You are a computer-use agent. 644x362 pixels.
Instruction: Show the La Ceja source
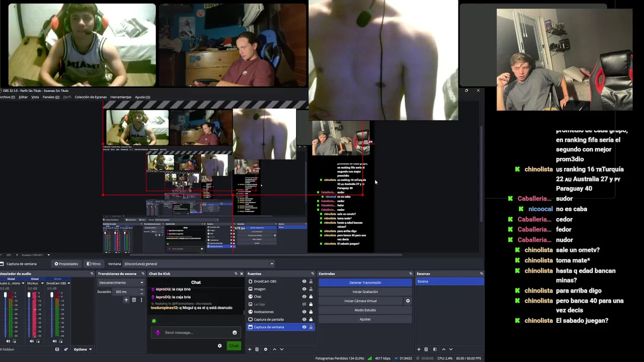pos(304,304)
